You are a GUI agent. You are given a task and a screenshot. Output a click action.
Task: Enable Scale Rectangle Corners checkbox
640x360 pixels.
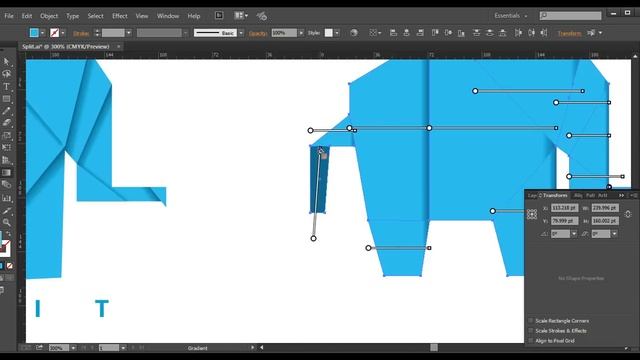click(531, 320)
